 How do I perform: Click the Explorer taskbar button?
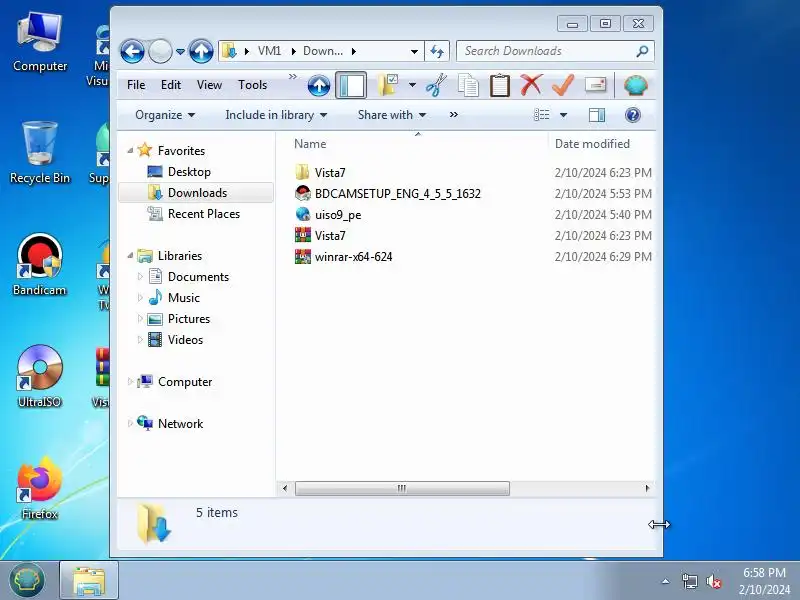[89, 581]
